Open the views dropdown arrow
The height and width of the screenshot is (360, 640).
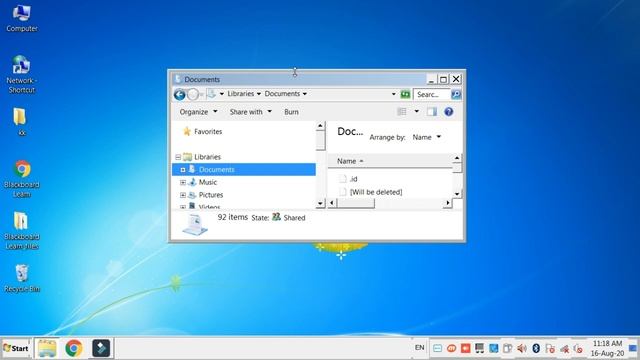click(416, 111)
